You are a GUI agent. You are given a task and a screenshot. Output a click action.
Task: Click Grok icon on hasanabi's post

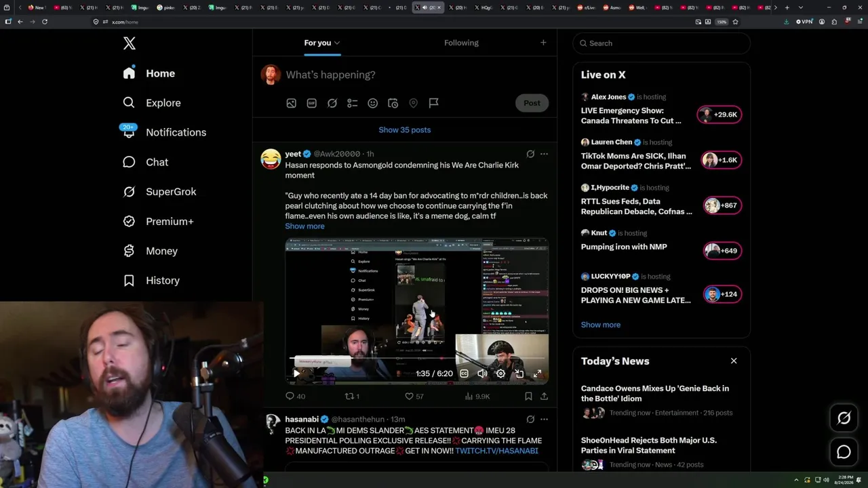tap(530, 420)
